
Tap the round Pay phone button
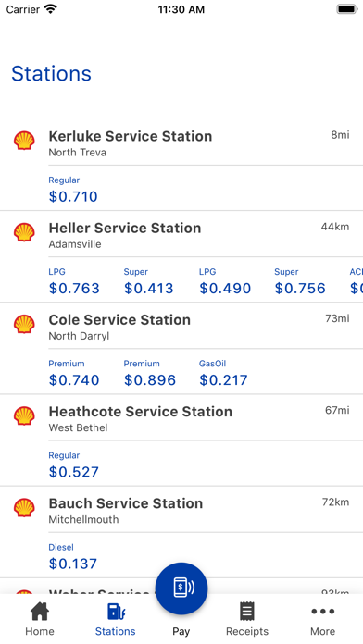coord(181,588)
